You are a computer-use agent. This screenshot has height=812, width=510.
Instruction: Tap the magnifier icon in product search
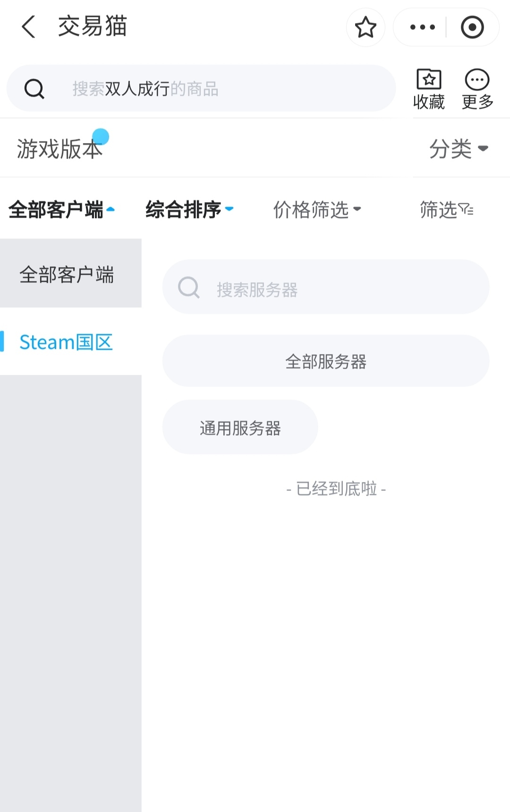click(34, 88)
